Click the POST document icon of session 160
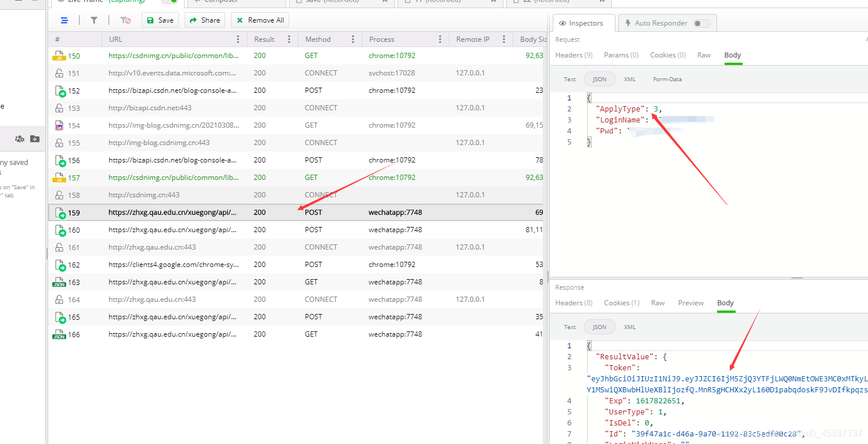The width and height of the screenshot is (868, 444). pos(60,230)
